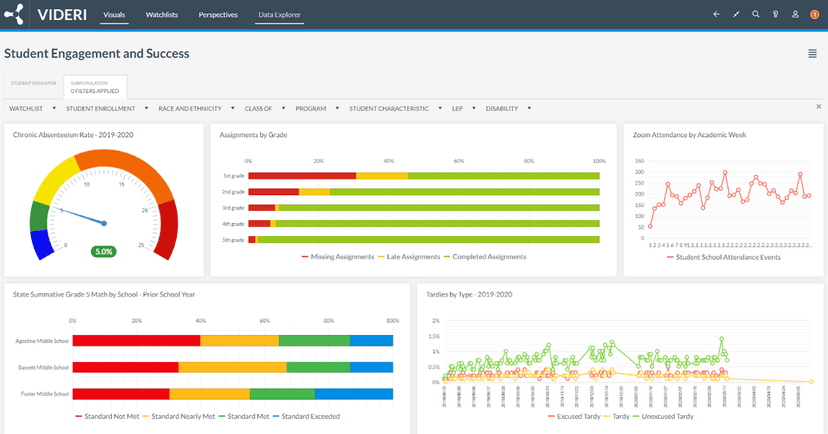
Task: Click the Videri logo icon
Action: (x=14, y=15)
